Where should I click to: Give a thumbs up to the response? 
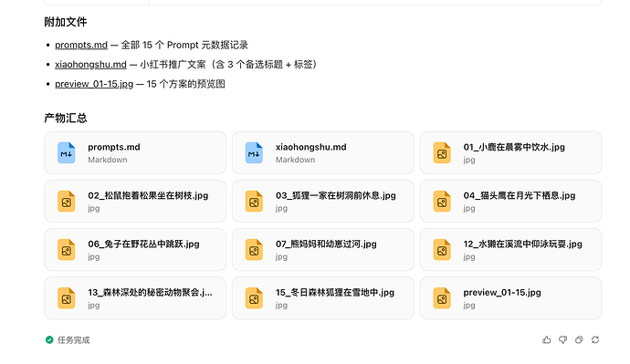click(546, 340)
